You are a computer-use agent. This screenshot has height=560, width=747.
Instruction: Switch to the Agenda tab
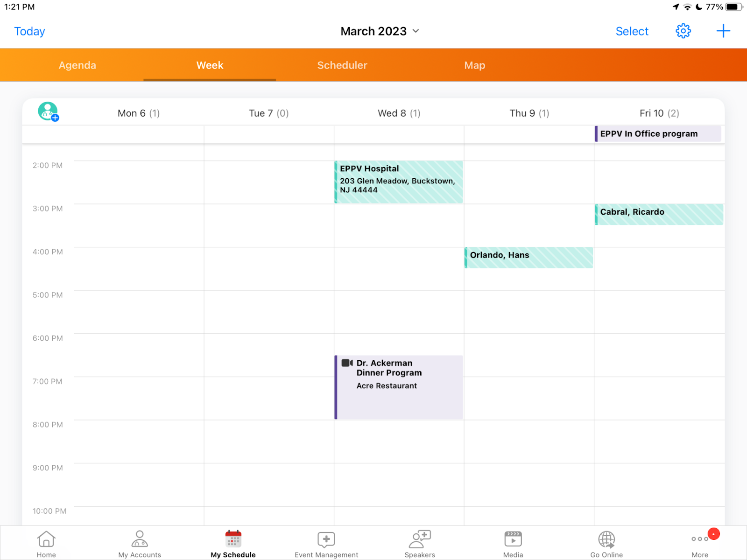pos(78,65)
